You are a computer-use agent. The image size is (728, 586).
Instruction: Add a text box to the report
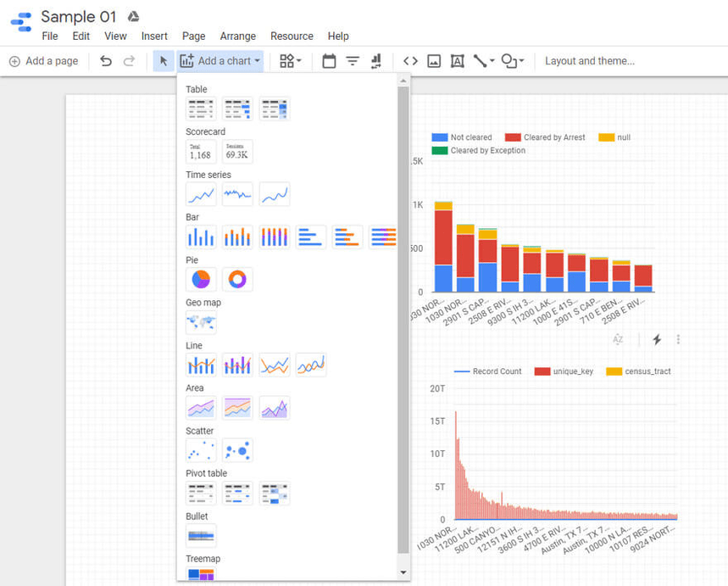click(457, 60)
